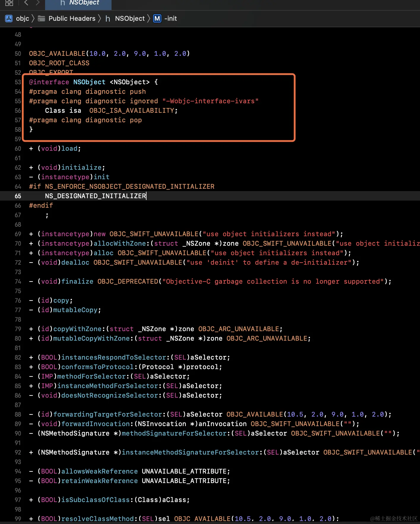Click OBJC_AVAILABLE macro on line 50

57,54
